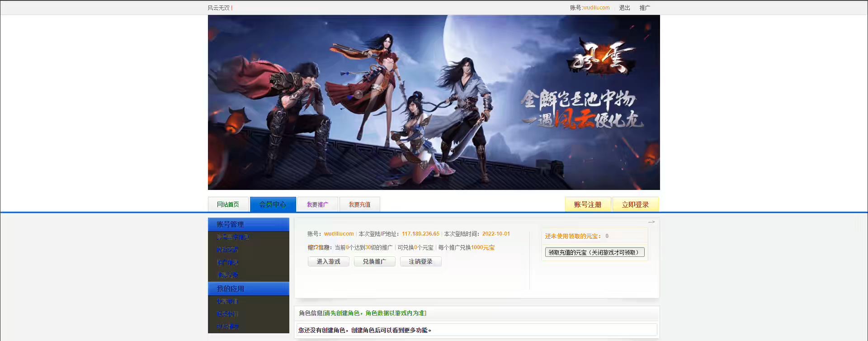This screenshot has width=868, height=341.
Task: Click the wudiliucom username in the account panel
Action: point(339,234)
